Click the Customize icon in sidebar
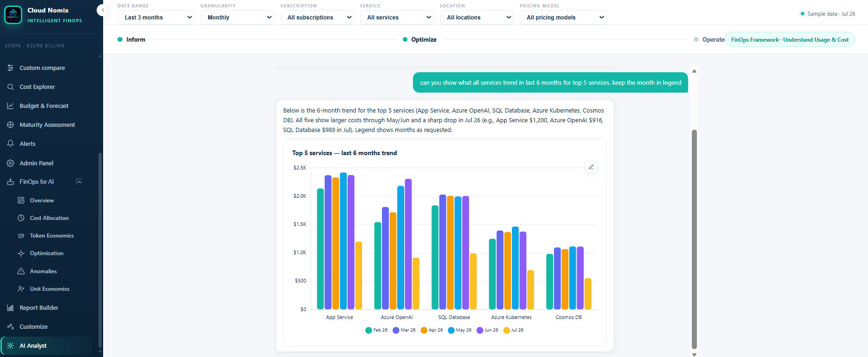 click(10, 326)
